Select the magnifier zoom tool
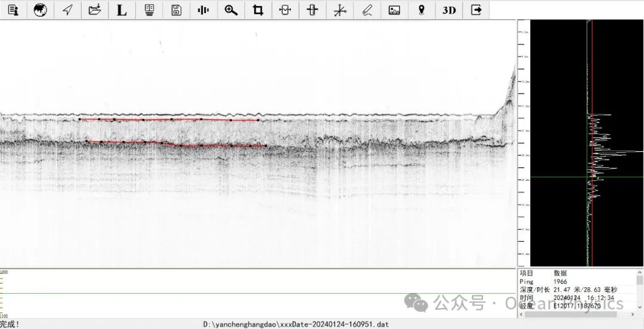Image resolution: width=644 pixels, height=329 pixels. coord(231,10)
